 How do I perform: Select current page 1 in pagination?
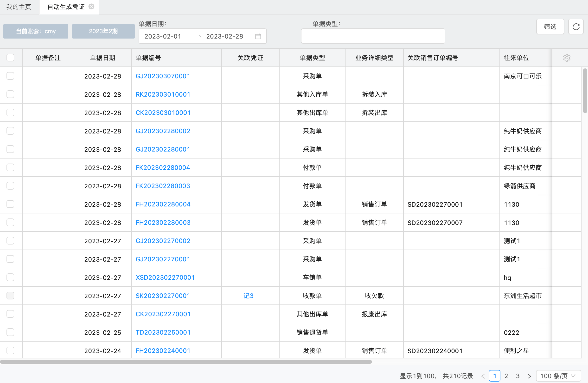tap(495, 376)
